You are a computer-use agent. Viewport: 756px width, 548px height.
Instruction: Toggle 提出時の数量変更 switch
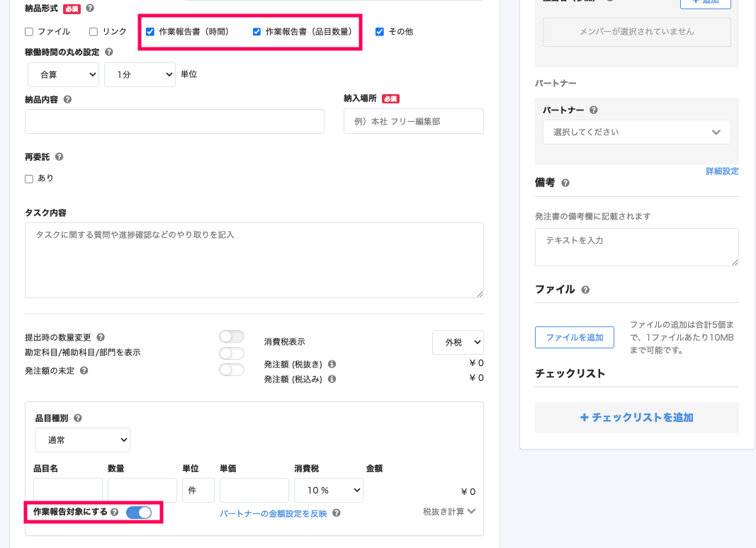232,336
